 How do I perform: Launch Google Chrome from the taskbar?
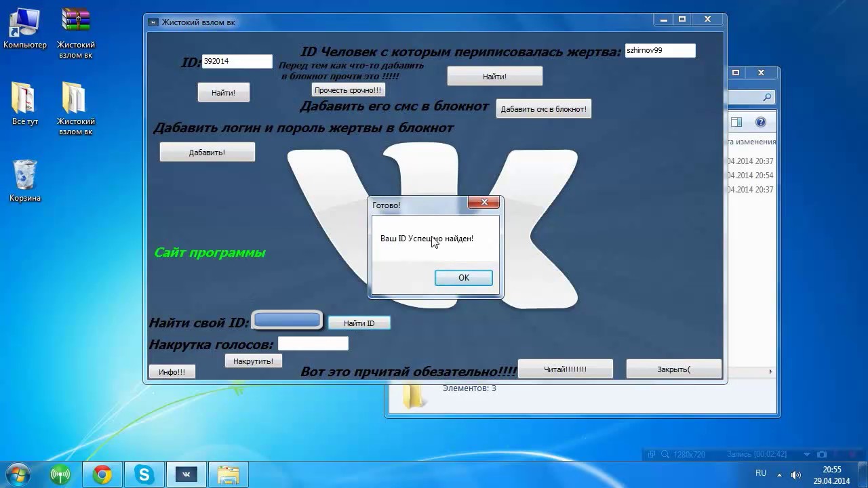click(x=102, y=475)
